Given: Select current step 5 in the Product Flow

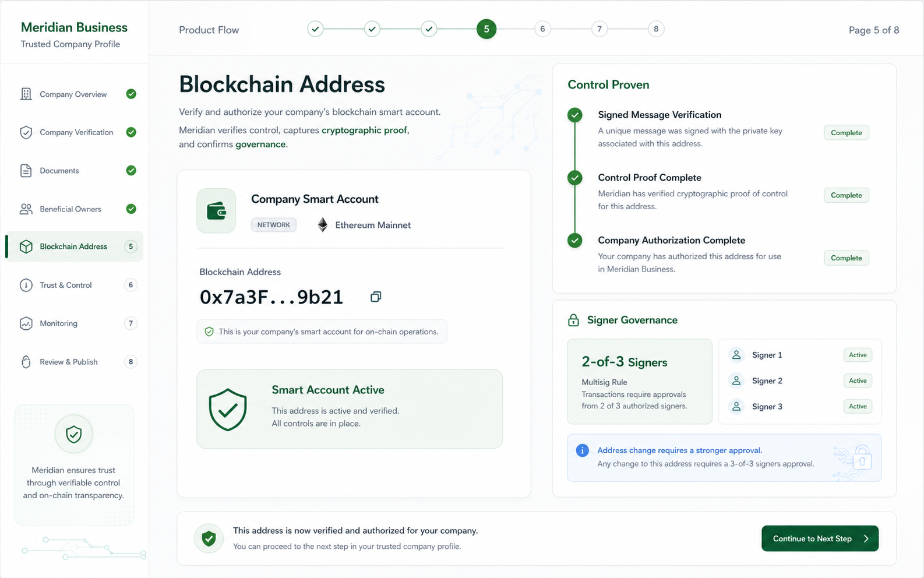Looking at the screenshot, I should point(486,29).
